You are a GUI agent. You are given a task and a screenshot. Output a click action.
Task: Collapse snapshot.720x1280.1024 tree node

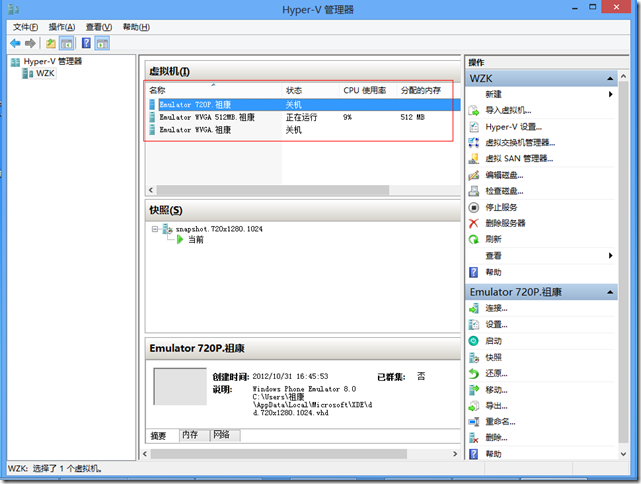[x=155, y=229]
